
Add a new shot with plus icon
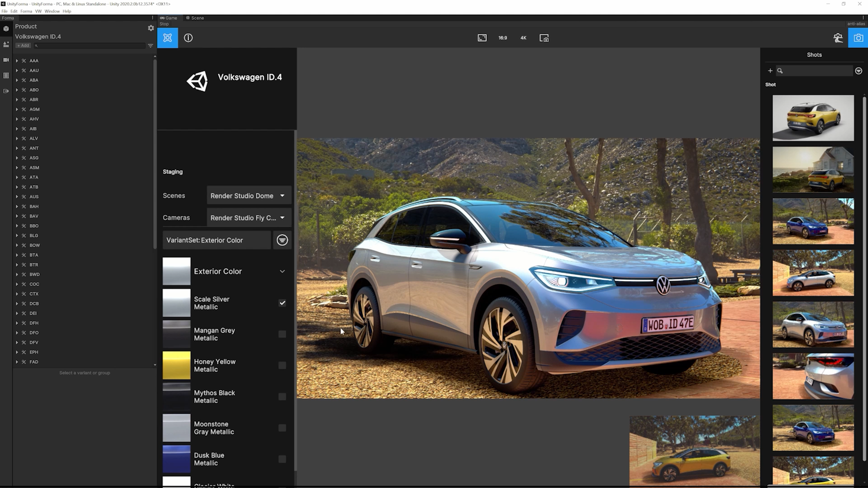[x=770, y=71]
